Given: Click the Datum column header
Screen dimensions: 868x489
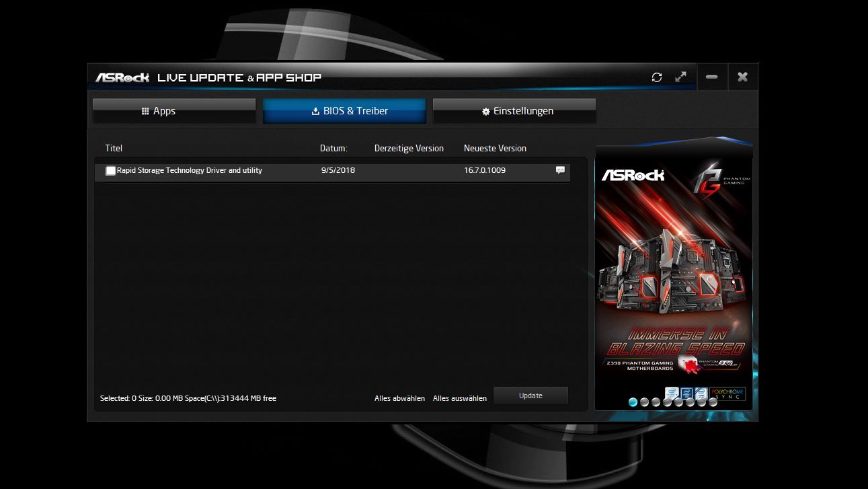Looking at the screenshot, I should point(333,148).
